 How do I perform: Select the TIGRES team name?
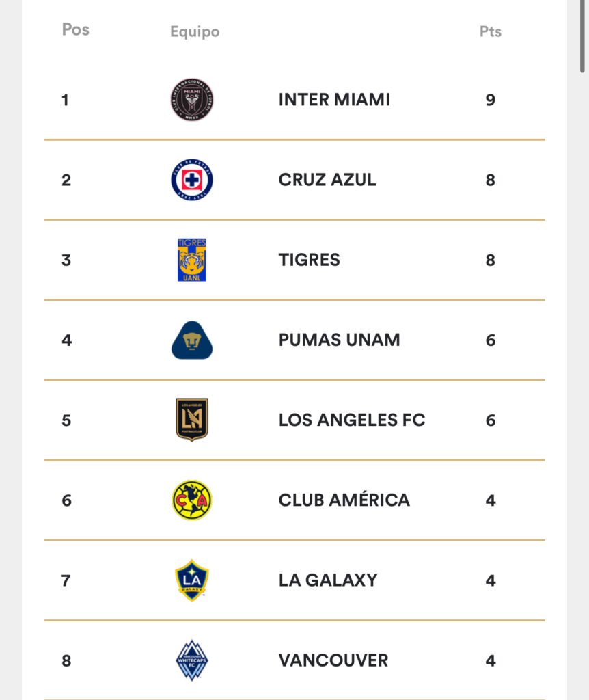pyautogui.click(x=310, y=260)
